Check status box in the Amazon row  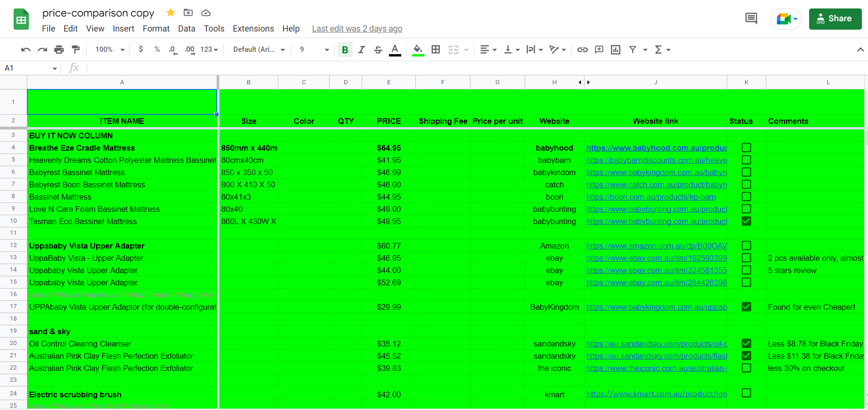746,246
